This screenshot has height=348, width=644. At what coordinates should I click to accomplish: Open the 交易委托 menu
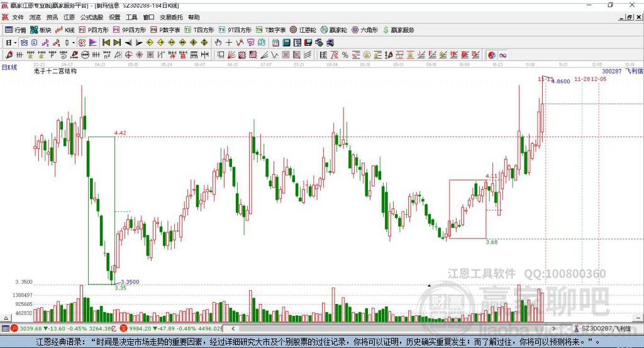click(x=171, y=17)
